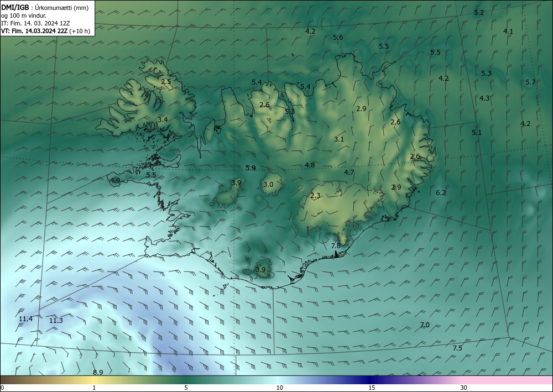Click the 4.8 value in central Iceland
Image resolution: width=553 pixels, height=392 pixels.
310,165
